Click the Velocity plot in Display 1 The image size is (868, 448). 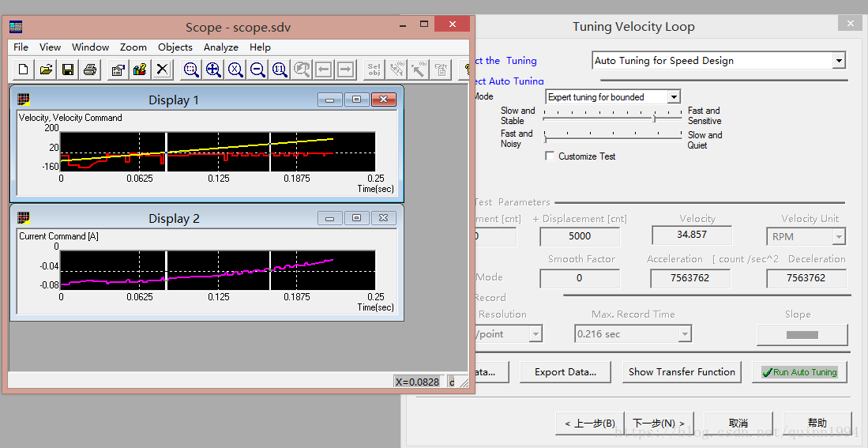[x=217, y=152]
